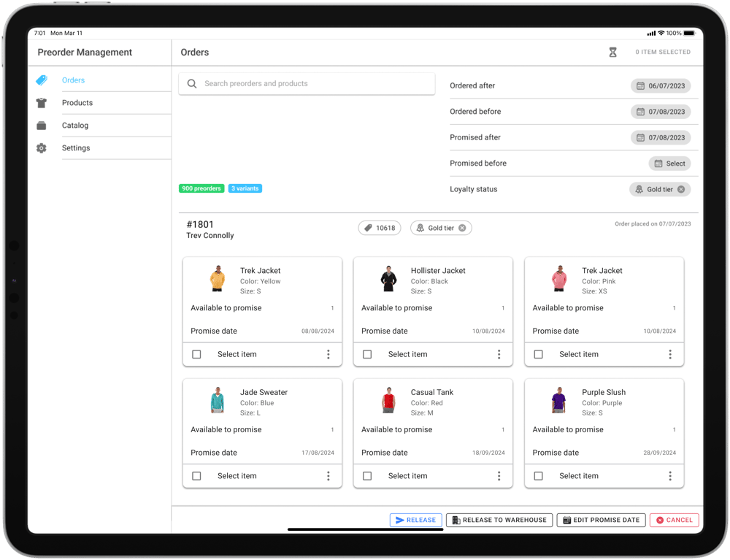Click the red Cancel button
Image resolution: width=730 pixels, height=560 pixels.
click(674, 520)
